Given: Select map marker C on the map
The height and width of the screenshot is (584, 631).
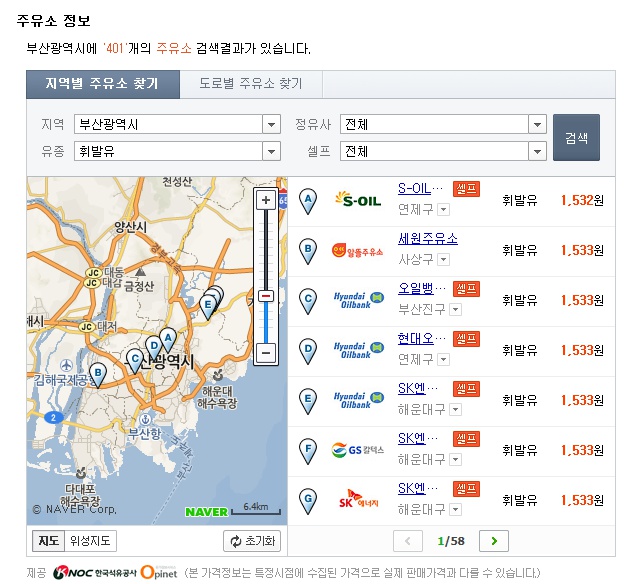Looking at the screenshot, I should pos(135,361).
